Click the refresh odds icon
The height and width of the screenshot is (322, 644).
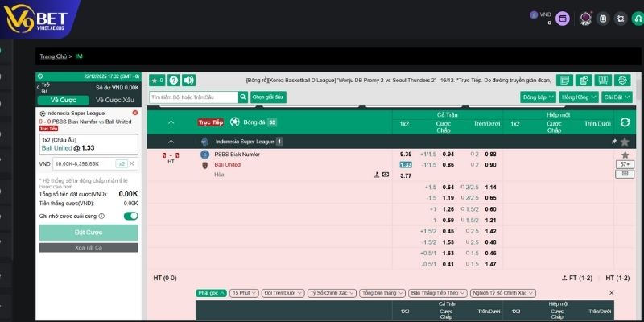click(x=625, y=122)
